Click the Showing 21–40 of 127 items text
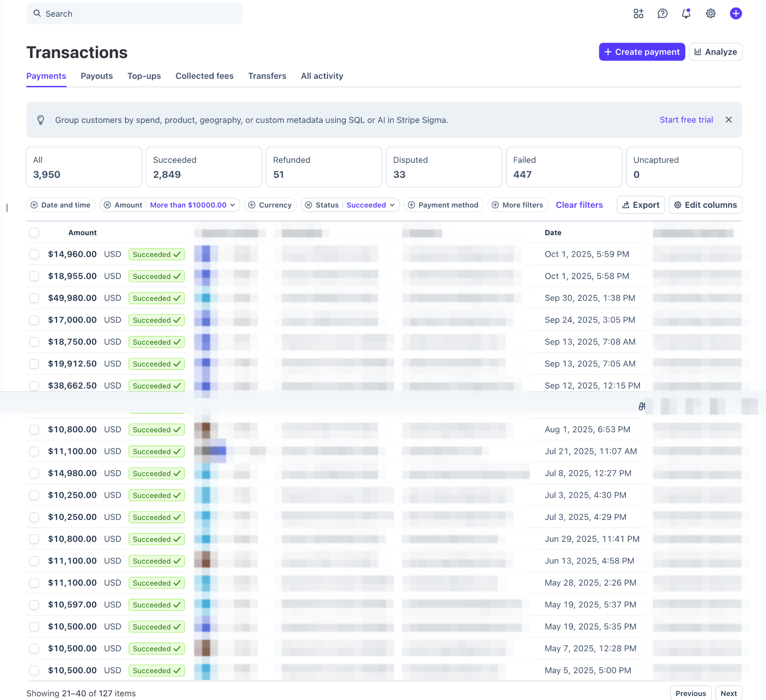The width and height of the screenshot is (766, 700). click(81, 693)
